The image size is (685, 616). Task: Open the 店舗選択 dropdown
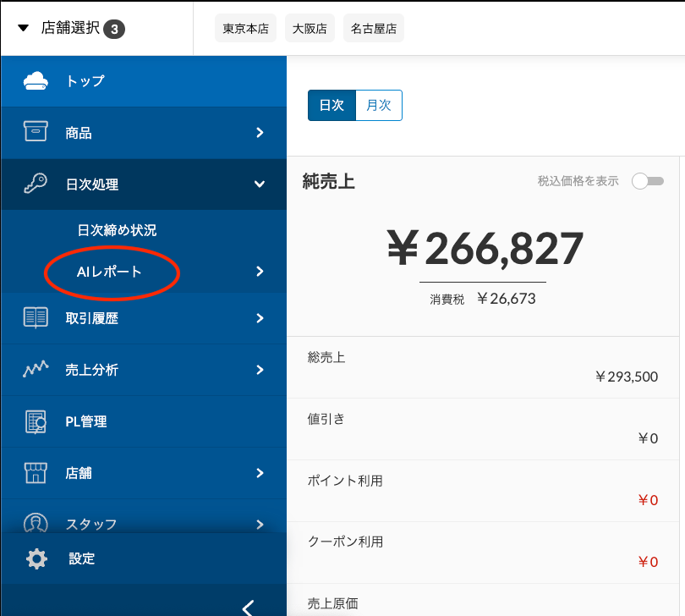[71, 29]
